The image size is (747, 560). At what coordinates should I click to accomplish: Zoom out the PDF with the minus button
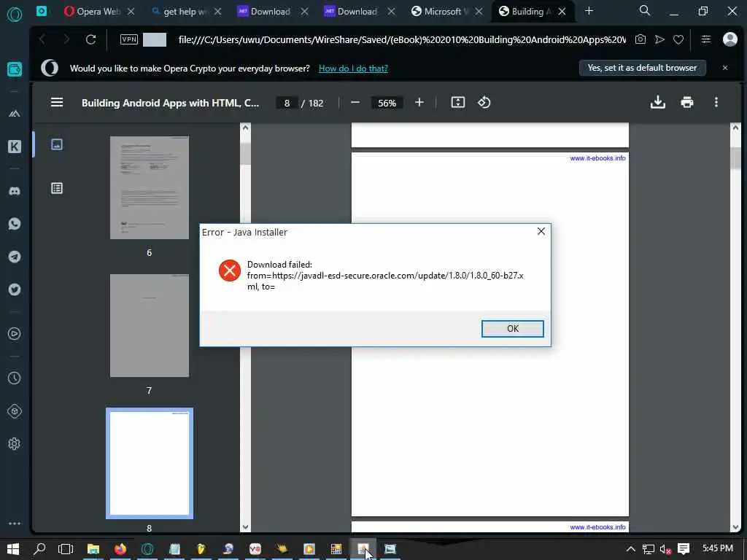point(355,102)
